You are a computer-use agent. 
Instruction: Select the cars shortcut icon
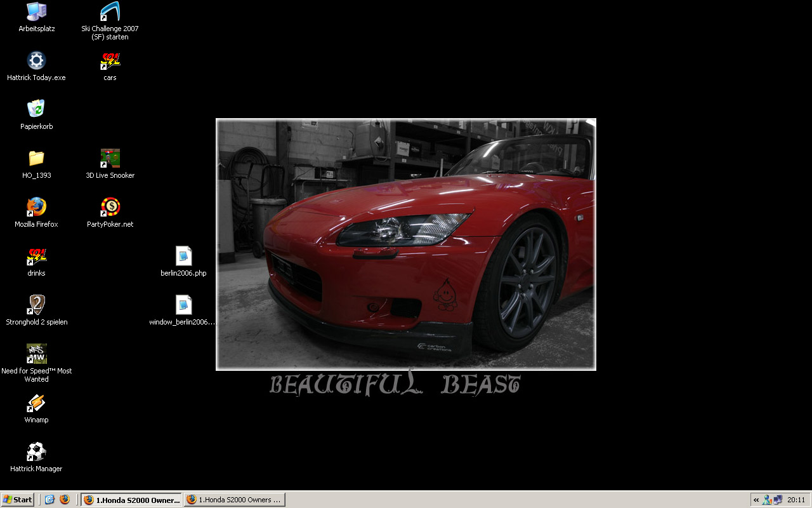pos(110,62)
